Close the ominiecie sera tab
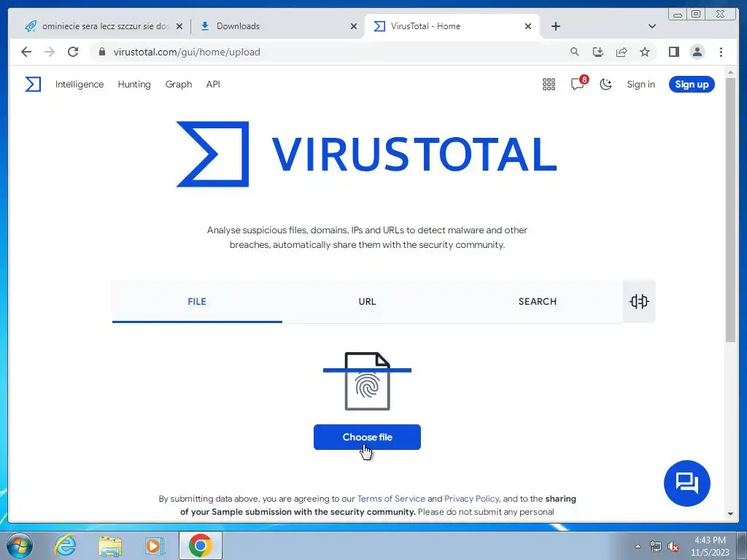The height and width of the screenshot is (560, 747). 179,26
